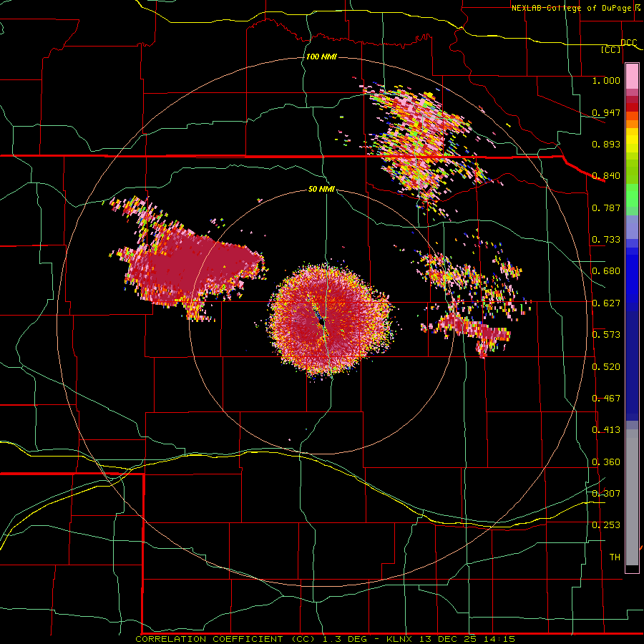The width and height of the screenshot is (644, 644).
Task: Click the 0.253 value on the color scale
Action: click(606, 525)
